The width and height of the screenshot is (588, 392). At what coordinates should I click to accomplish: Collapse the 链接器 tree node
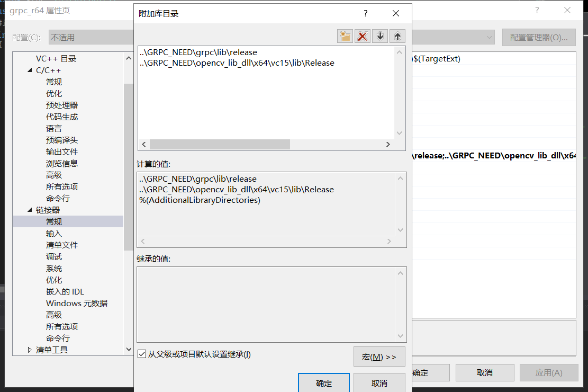tap(30, 209)
